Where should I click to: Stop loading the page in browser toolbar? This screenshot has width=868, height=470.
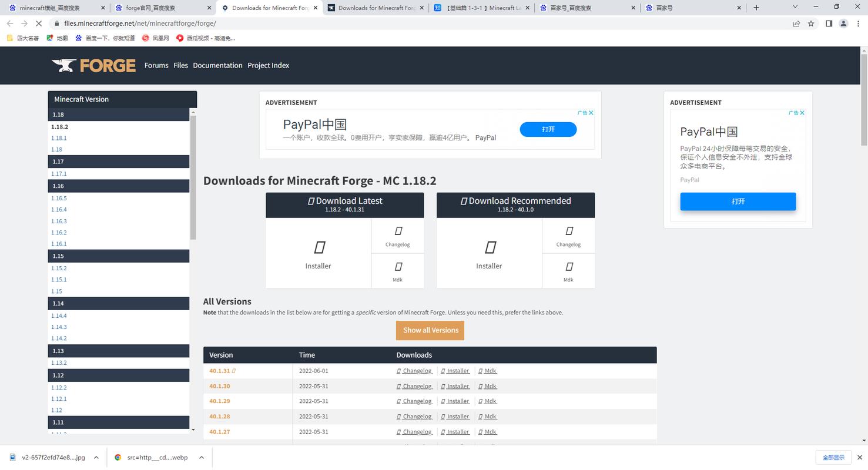pyautogui.click(x=39, y=23)
